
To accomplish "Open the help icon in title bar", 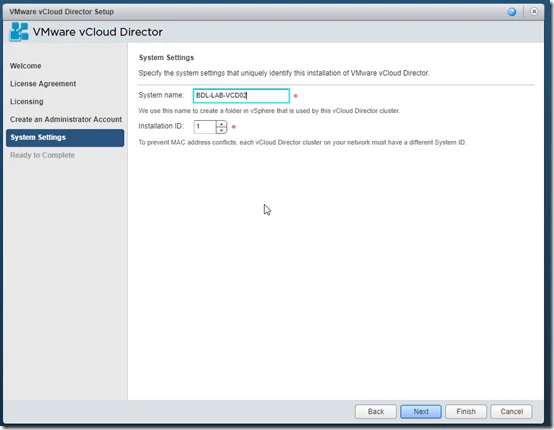I will pyautogui.click(x=512, y=12).
